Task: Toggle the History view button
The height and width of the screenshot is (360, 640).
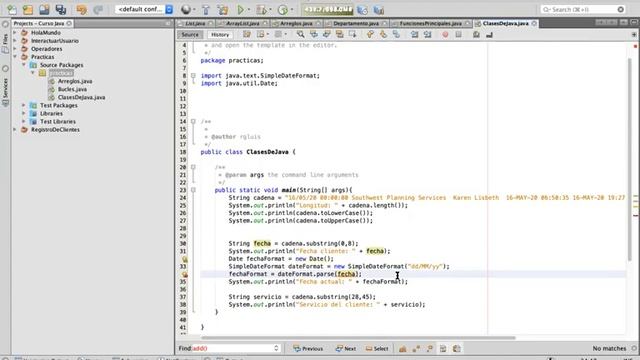Action: [x=220, y=35]
